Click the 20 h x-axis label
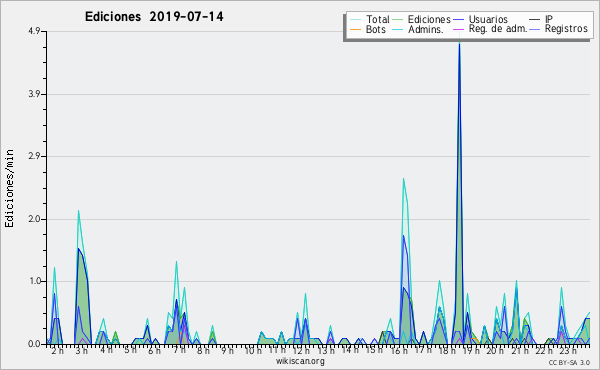Screen dimensions: 600x370 496,350
